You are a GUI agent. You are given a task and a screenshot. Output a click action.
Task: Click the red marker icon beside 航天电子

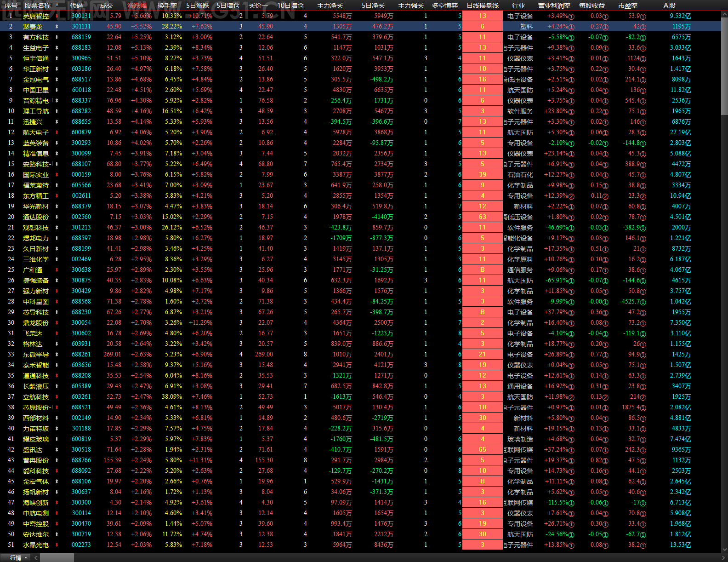coord(57,132)
